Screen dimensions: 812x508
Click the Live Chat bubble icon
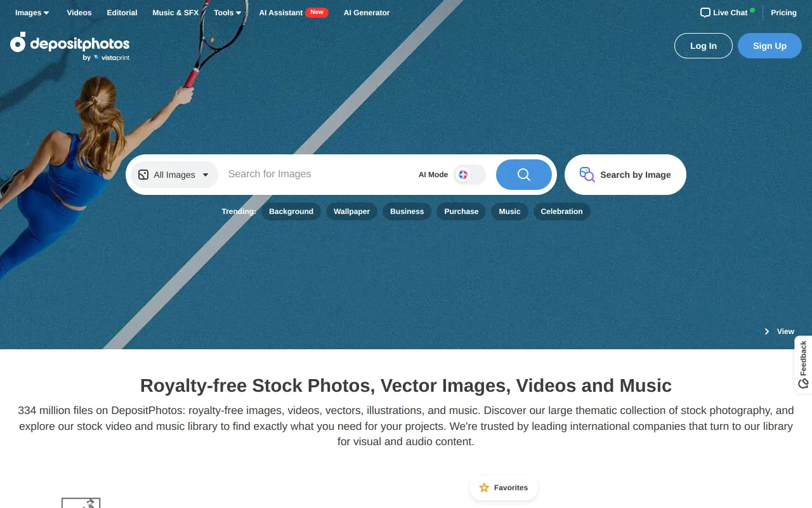click(x=705, y=13)
